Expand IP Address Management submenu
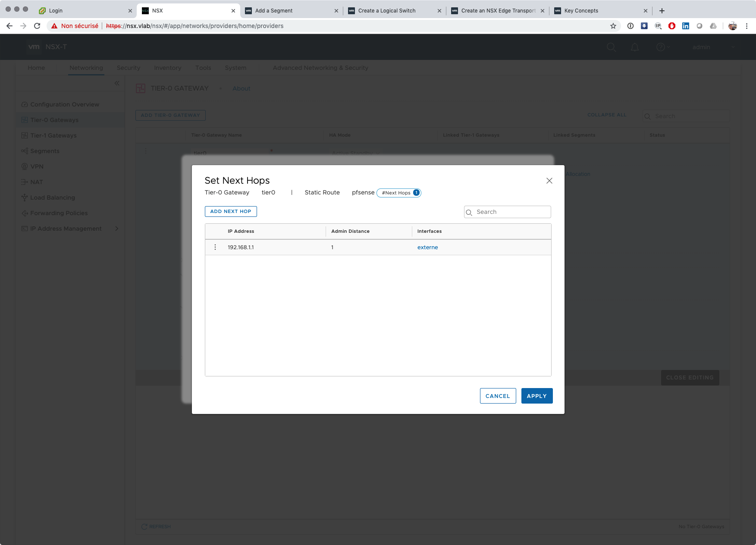Image resolution: width=756 pixels, height=545 pixels. tap(116, 229)
